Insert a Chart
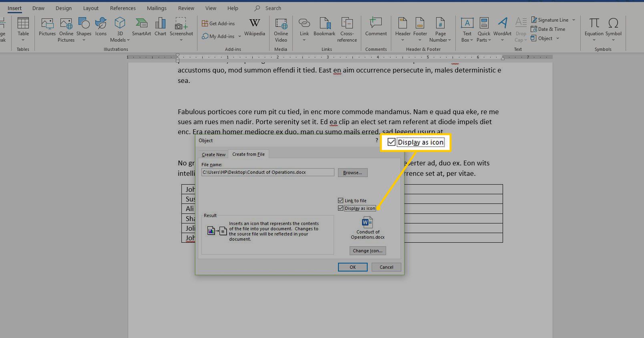 [x=160, y=28]
